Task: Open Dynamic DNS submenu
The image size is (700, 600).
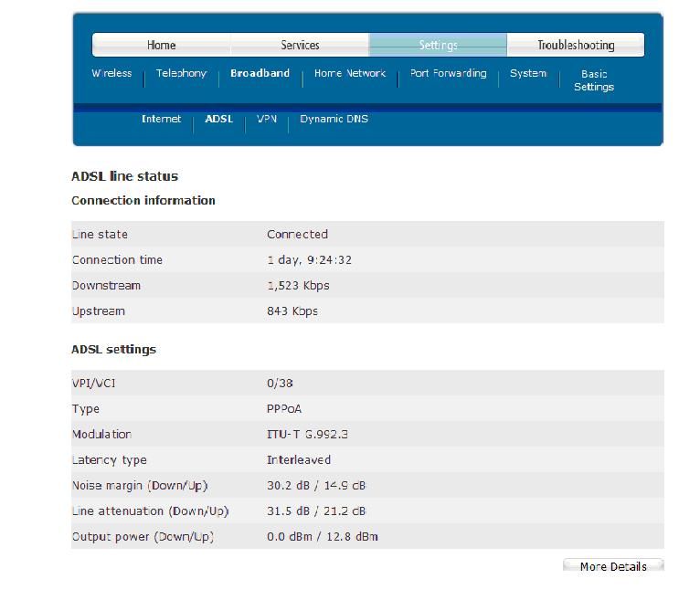Action: click(334, 119)
